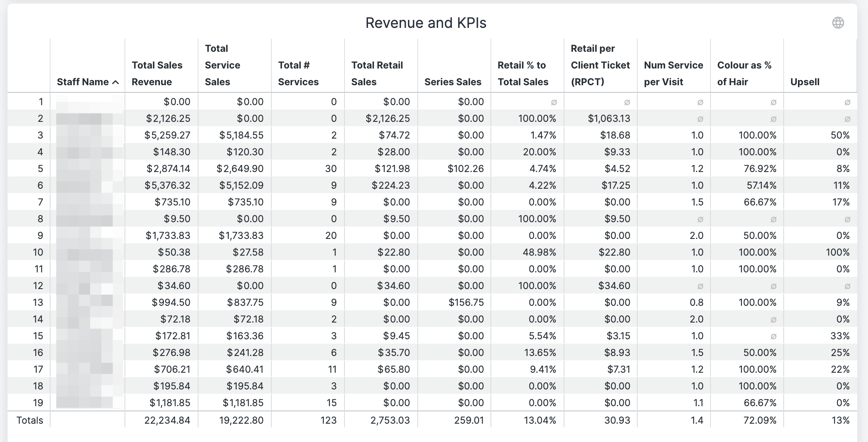Sort by Total # Services header
The height and width of the screenshot is (442, 868).
[x=298, y=73]
